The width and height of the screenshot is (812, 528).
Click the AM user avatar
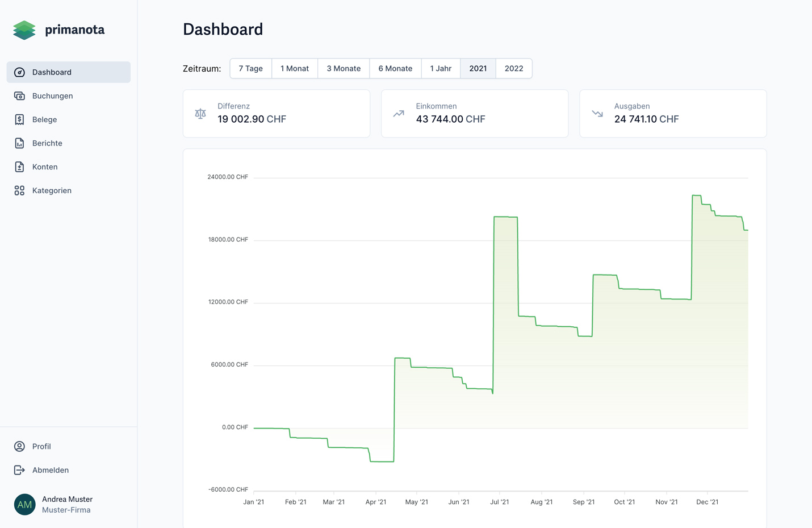(x=25, y=505)
